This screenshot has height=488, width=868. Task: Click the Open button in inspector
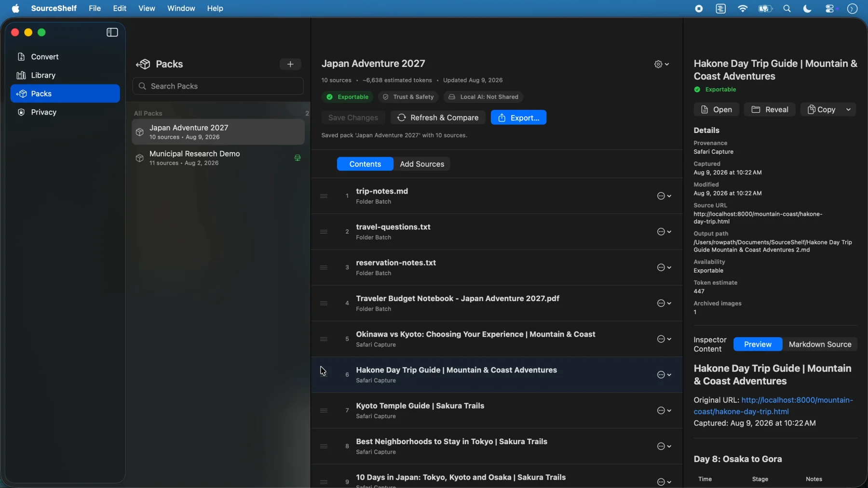(x=716, y=110)
